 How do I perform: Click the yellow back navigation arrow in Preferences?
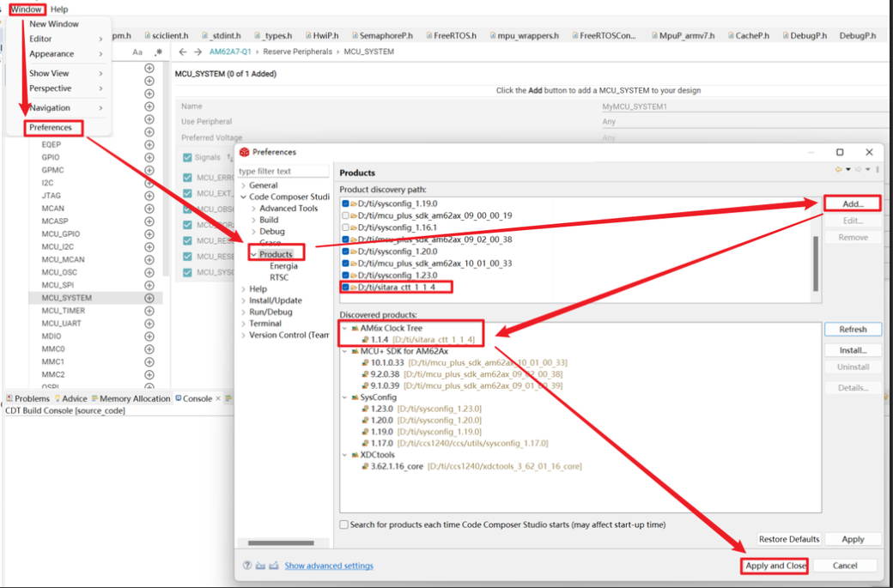pyautogui.click(x=838, y=169)
